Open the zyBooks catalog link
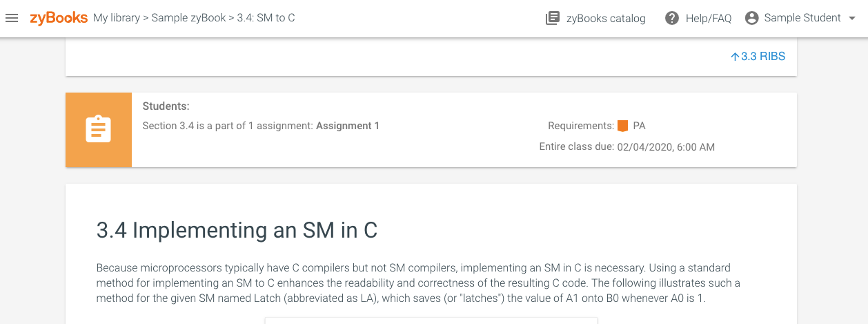This screenshot has width=868, height=324. click(x=606, y=19)
